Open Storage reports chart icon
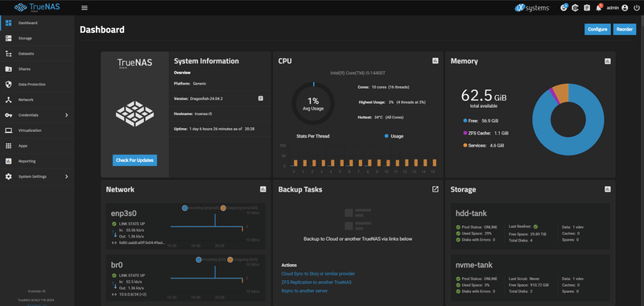The image size is (644, 306). point(608,189)
